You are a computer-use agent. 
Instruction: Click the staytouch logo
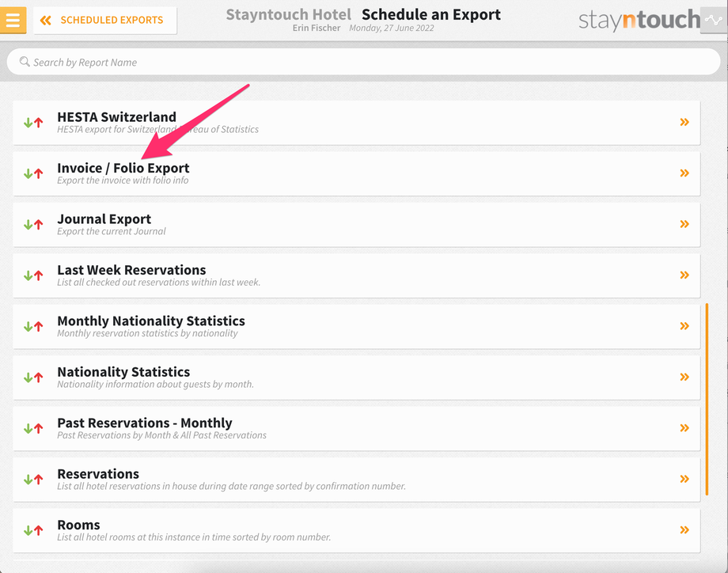pyautogui.click(x=639, y=20)
